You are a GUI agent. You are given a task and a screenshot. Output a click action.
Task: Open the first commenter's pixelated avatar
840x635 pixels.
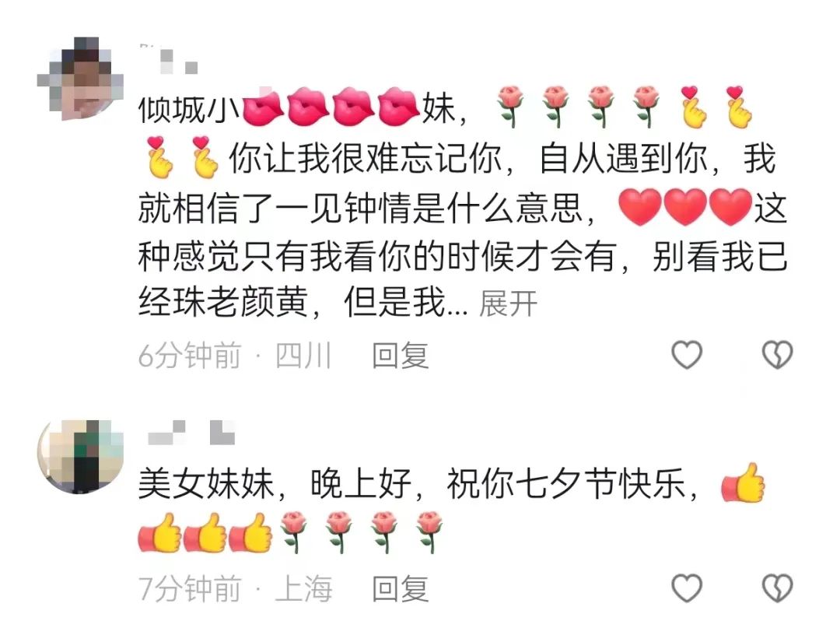pos(80,79)
